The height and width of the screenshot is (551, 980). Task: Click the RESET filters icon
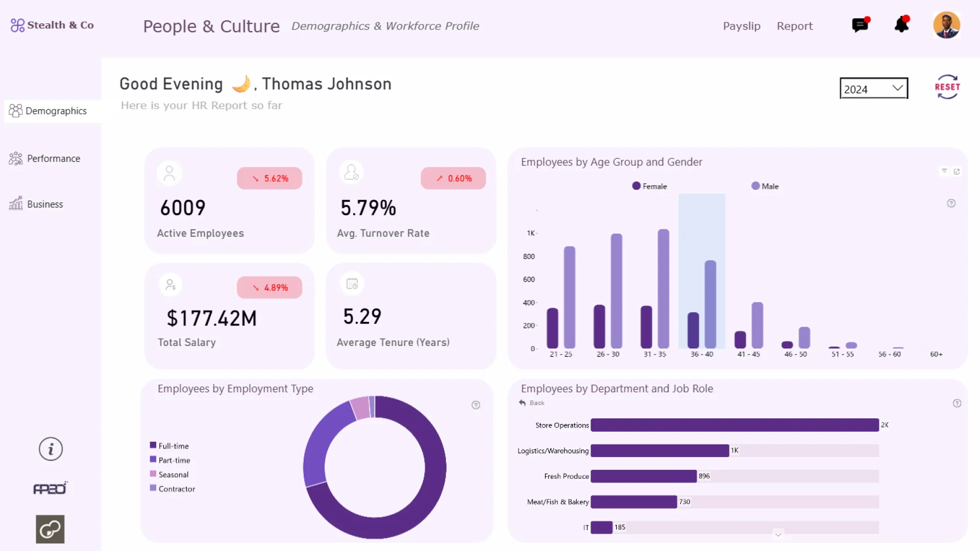(947, 87)
